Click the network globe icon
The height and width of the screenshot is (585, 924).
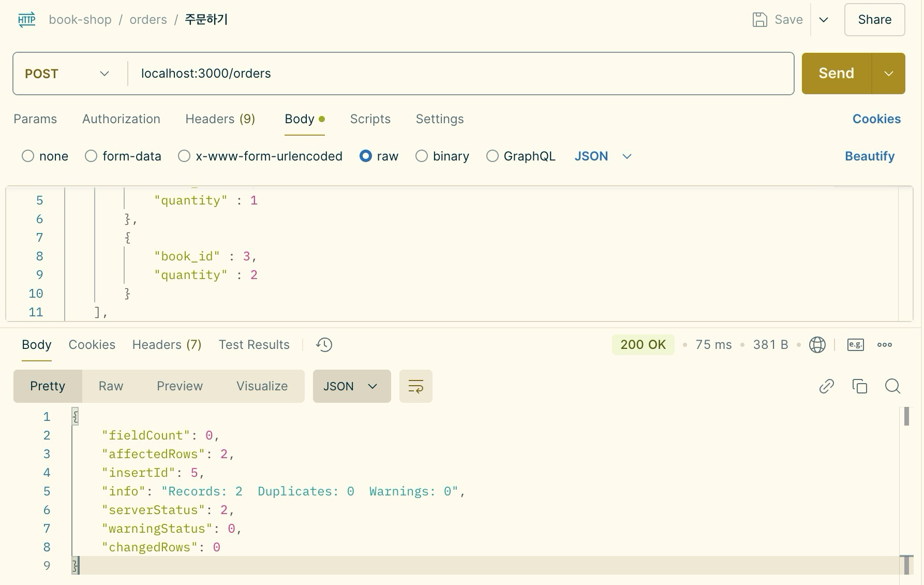817,345
